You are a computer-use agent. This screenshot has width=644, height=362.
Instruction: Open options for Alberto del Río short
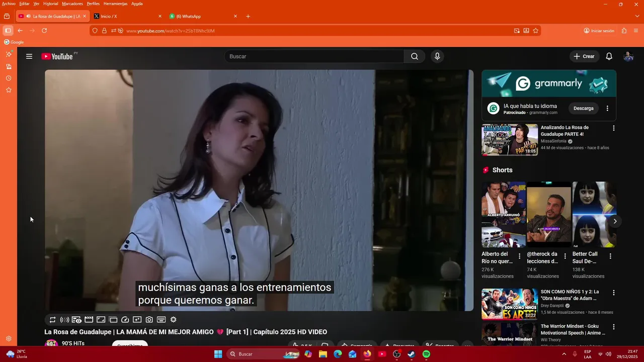520,256
